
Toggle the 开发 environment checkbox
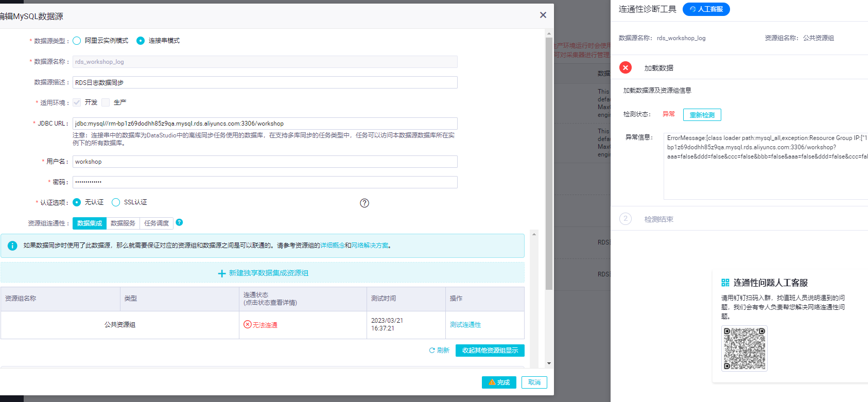[x=77, y=102]
